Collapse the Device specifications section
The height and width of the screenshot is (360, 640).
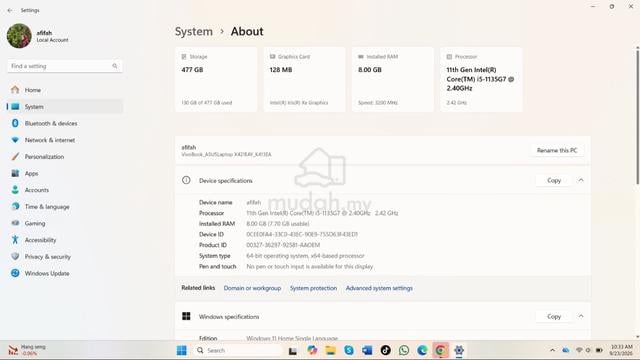coord(581,180)
